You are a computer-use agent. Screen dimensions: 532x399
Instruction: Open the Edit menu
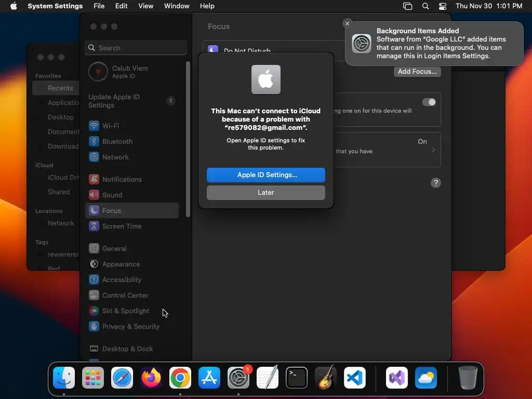click(122, 6)
